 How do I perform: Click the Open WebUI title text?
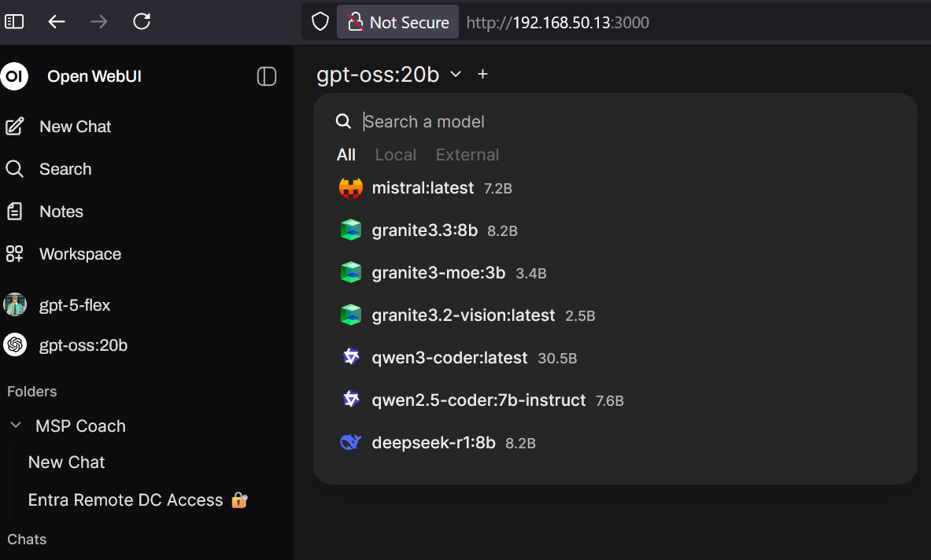click(94, 76)
